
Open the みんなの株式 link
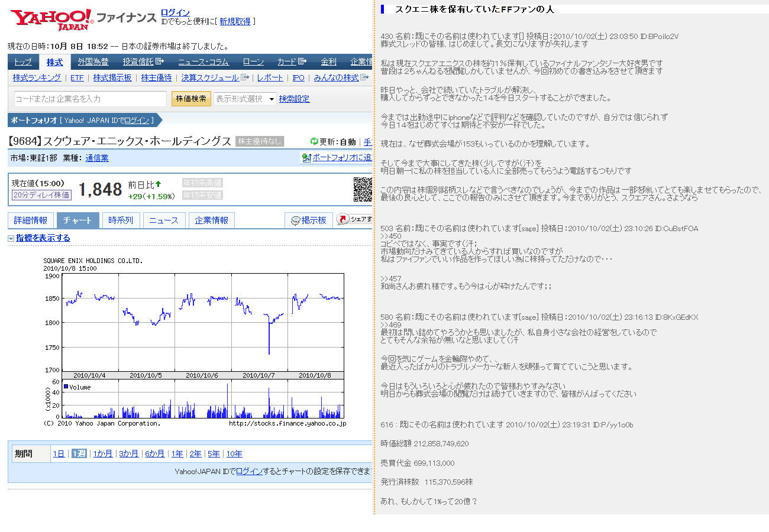coord(336,77)
